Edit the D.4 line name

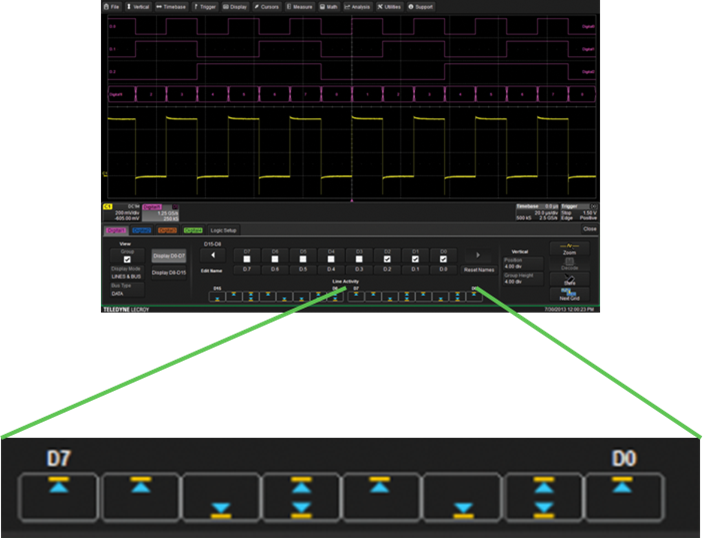point(331,269)
